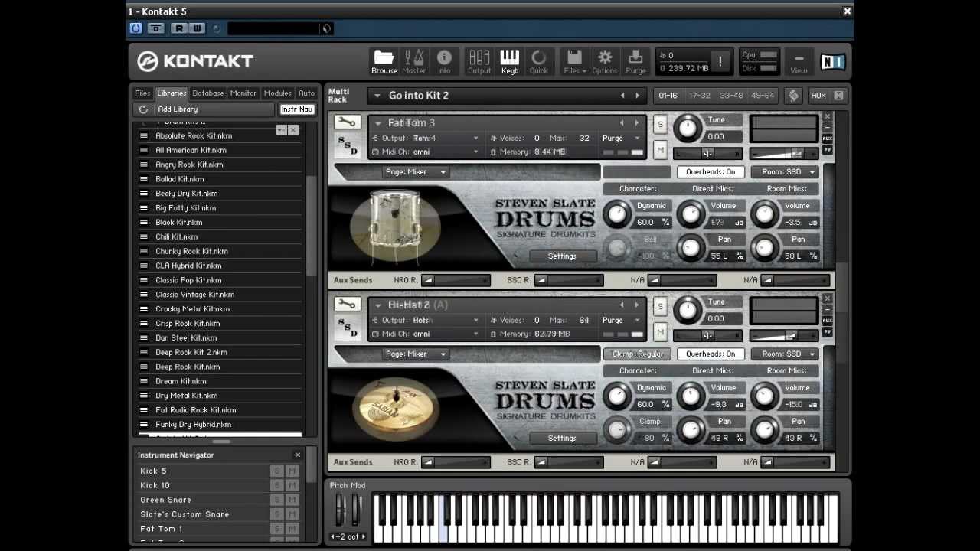Open the Files menu icon
The height and width of the screenshot is (551, 980).
click(x=573, y=61)
